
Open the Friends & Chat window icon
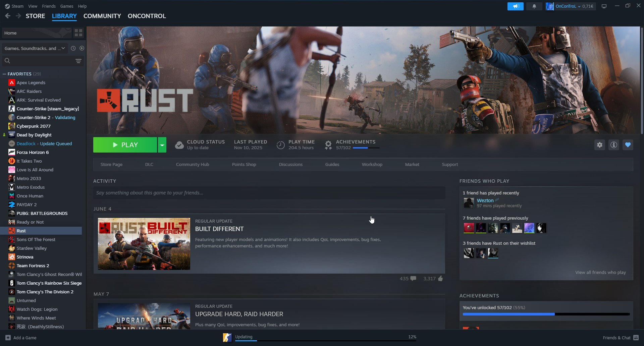636,338
